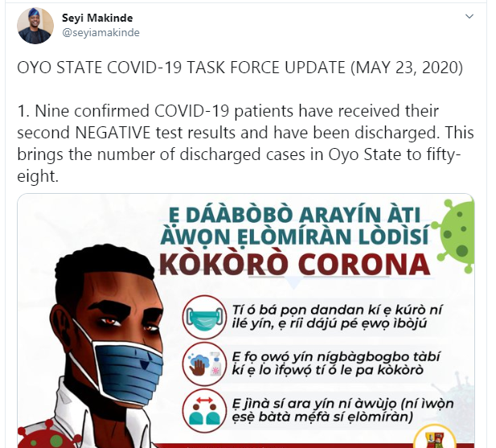Click the KÒKÒRÒ CORONA headline text
This screenshot has height=448, width=496.
click(x=294, y=265)
